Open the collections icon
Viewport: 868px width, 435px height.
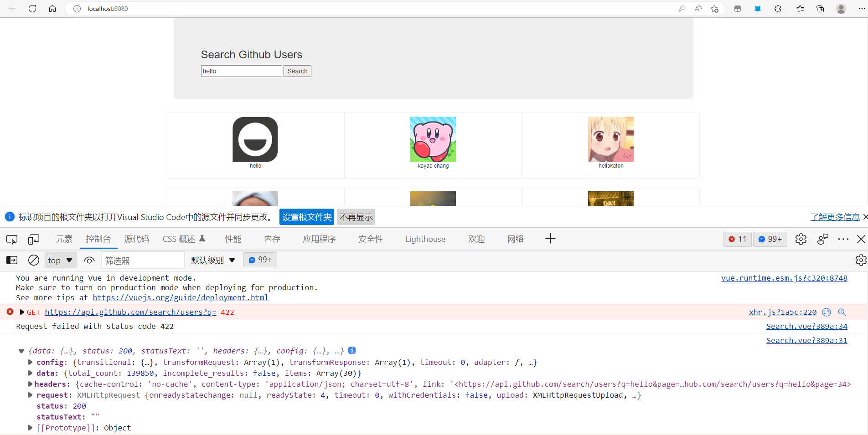tap(820, 9)
